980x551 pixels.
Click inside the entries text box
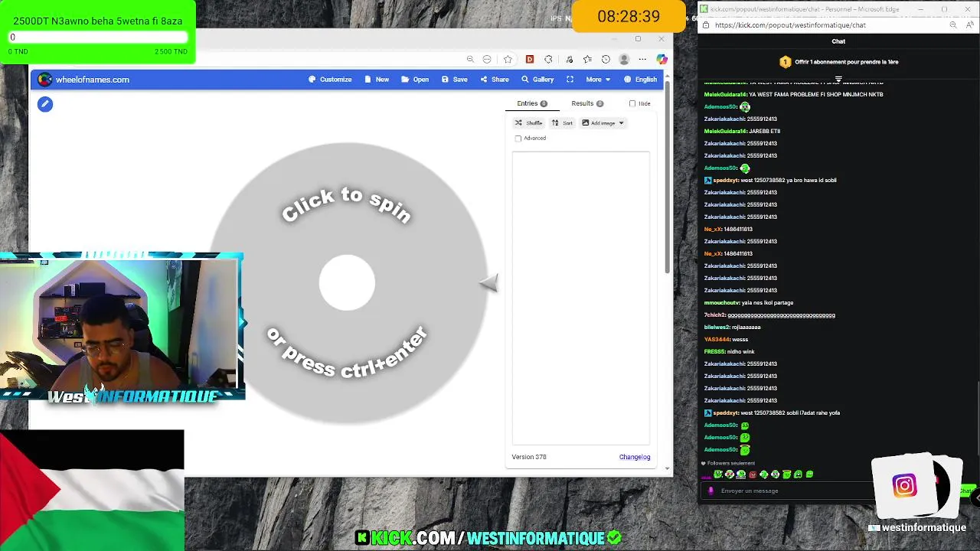click(581, 298)
